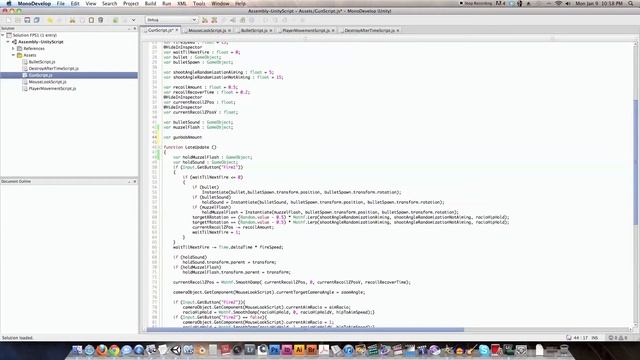Collapse the Solution FPS1 tree node
640x360 pixels.
coord(3,35)
